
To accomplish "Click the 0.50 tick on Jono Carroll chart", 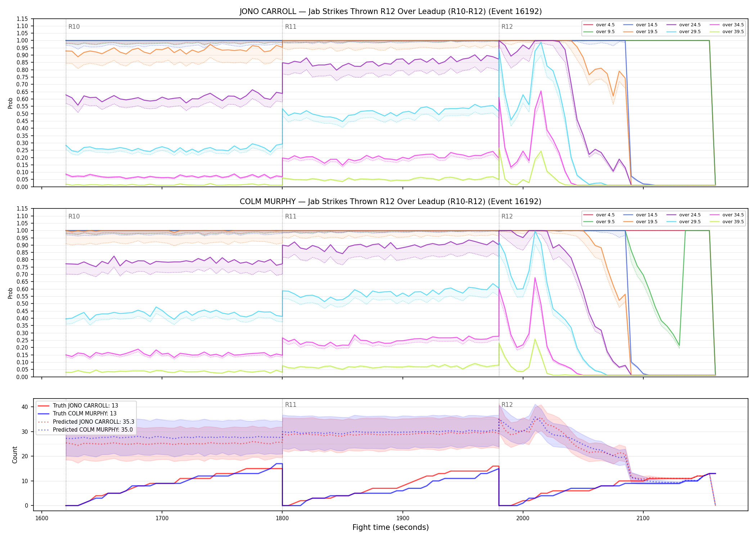I will [x=22, y=114].
